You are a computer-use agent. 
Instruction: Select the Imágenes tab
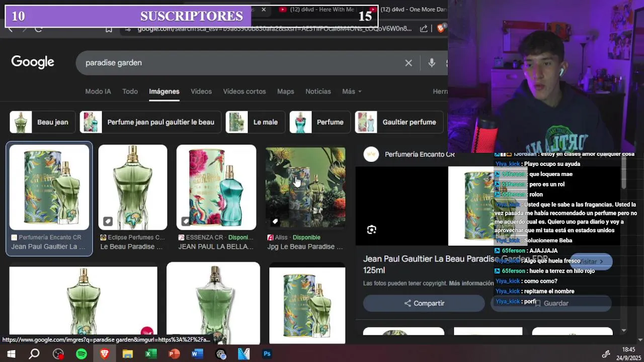tap(164, 92)
